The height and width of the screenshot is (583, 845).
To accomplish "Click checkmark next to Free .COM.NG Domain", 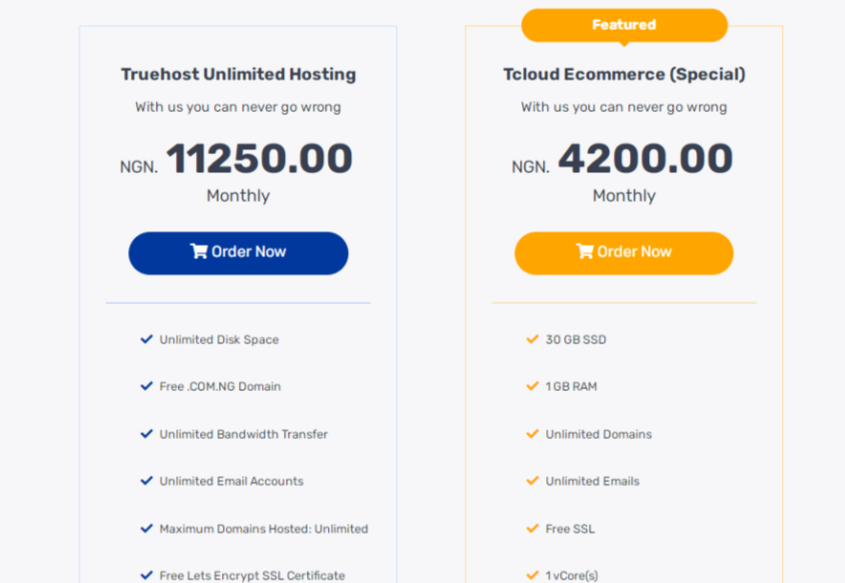I will (x=146, y=386).
